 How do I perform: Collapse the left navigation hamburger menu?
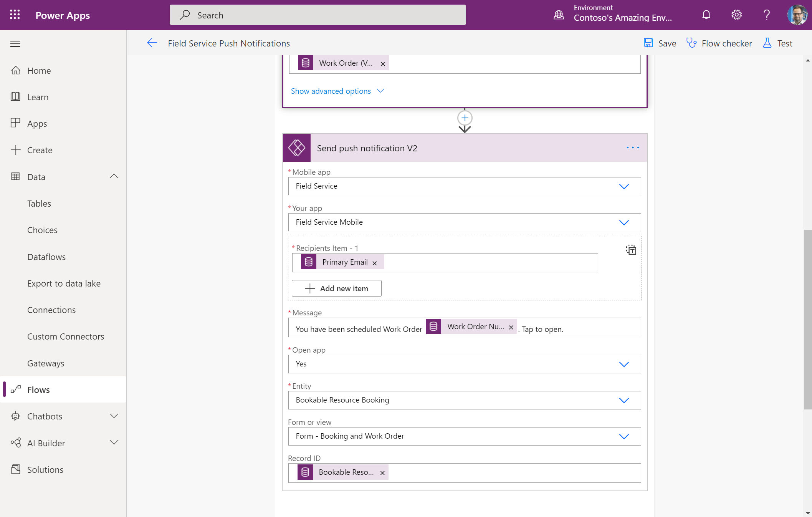tap(15, 44)
